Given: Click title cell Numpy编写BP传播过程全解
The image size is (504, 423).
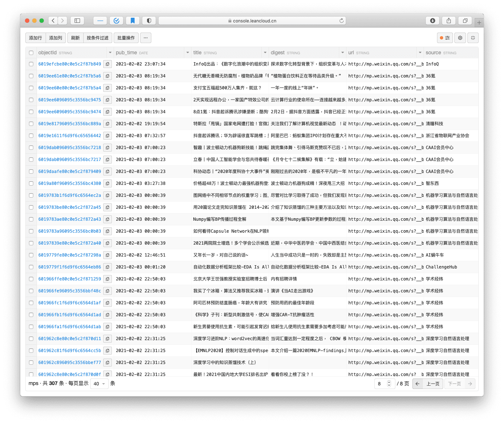Looking at the screenshot, I should (x=220, y=219).
